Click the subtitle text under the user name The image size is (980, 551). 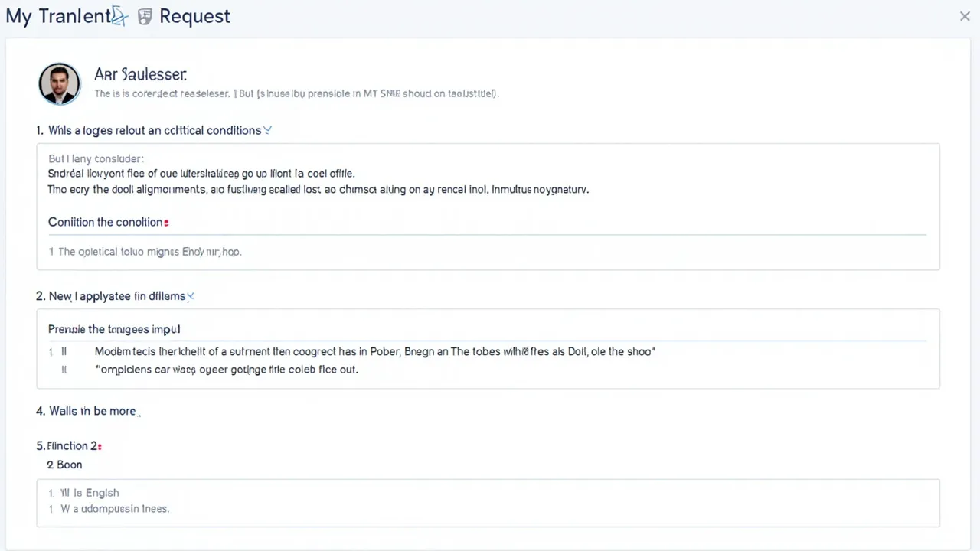point(296,93)
